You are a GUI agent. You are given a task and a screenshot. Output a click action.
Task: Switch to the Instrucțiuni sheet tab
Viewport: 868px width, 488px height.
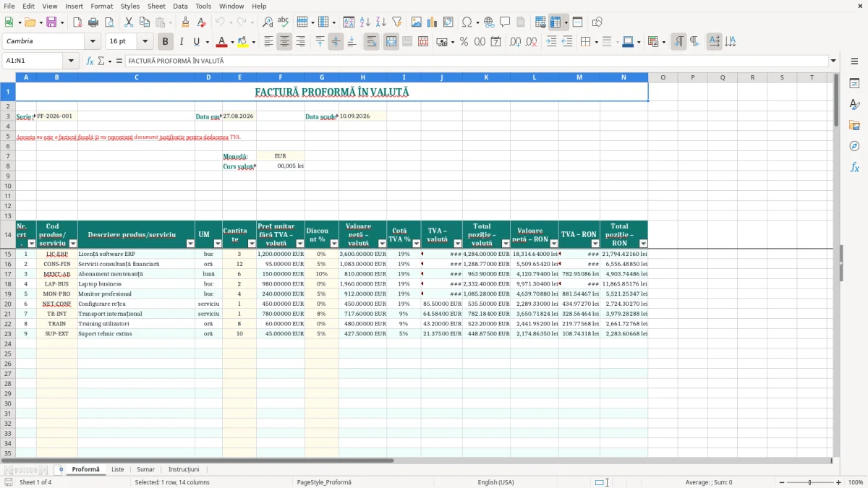click(x=184, y=470)
